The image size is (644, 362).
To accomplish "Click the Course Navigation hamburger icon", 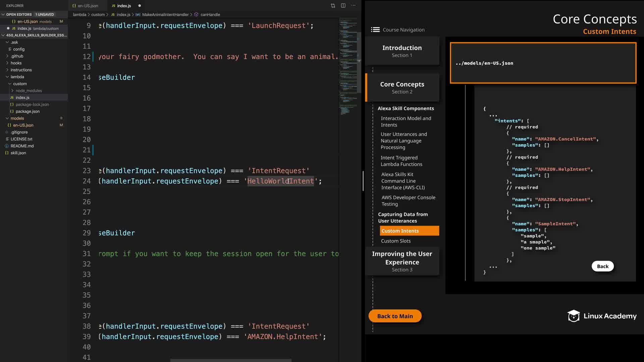I will (x=375, y=30).
